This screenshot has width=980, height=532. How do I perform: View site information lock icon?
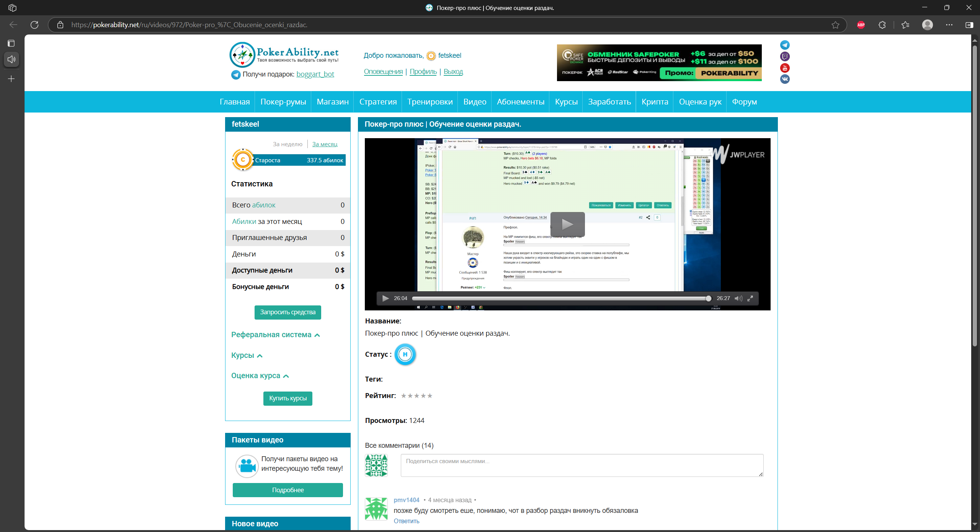click(x=60, y=25)
